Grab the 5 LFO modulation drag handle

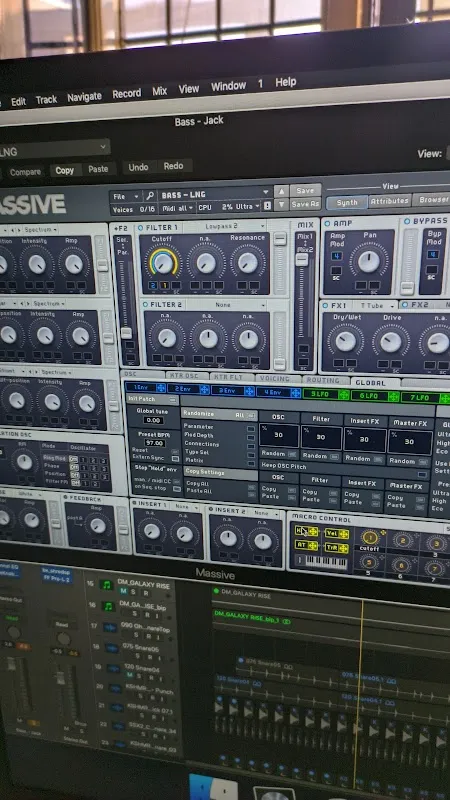[344, 394]
